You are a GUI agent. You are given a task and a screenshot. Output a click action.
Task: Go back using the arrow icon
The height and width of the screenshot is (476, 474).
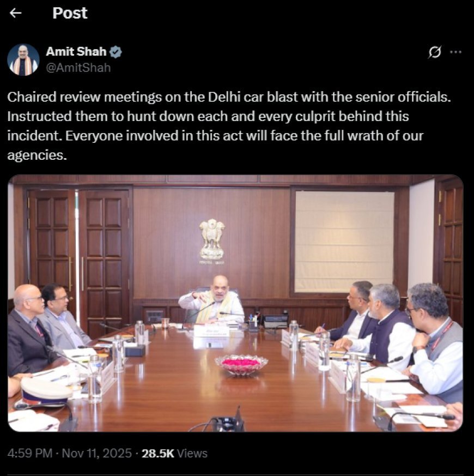coord(15,13)
